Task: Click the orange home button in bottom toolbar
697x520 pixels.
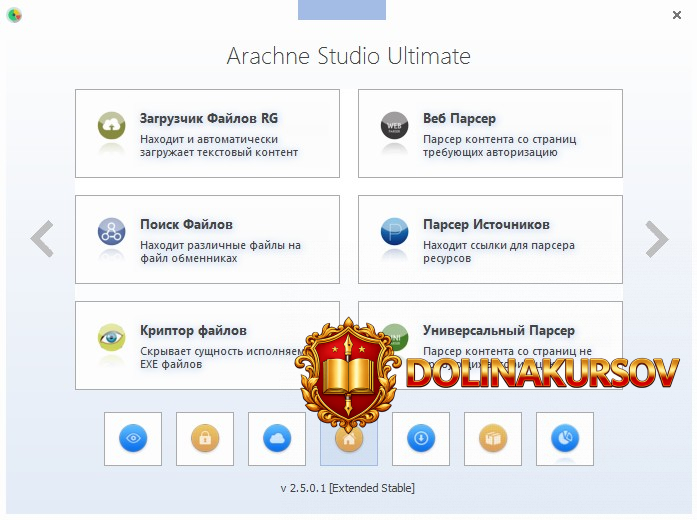Action: click(349, 441)
